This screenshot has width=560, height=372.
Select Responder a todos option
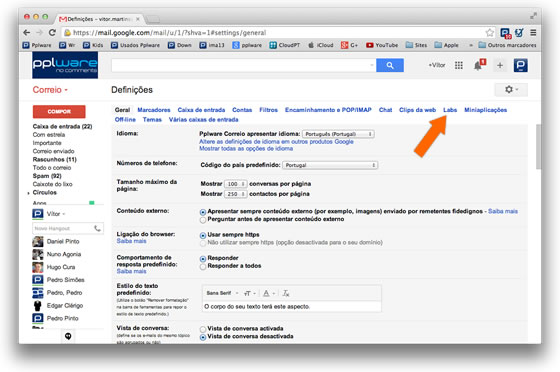tap(203, 266)
